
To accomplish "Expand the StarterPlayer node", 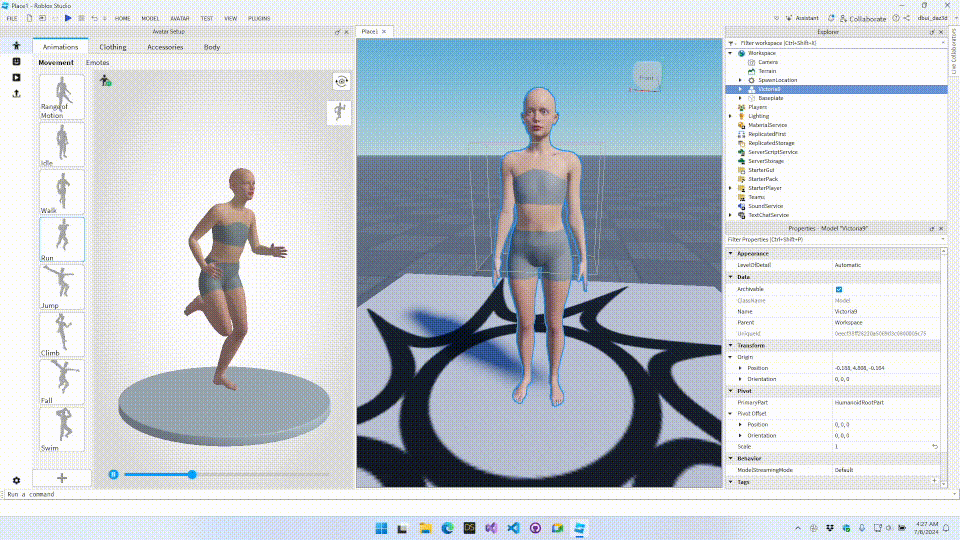I will coord(730,188).
